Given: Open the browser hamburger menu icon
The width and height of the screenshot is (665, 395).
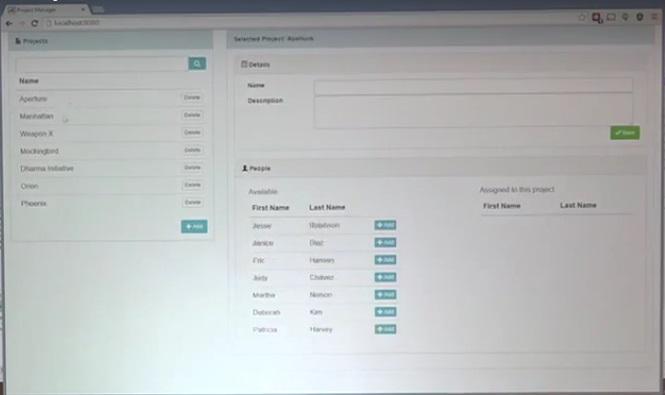Looking at the screenshot, I should pyautogui.click(x=654, y=17).
